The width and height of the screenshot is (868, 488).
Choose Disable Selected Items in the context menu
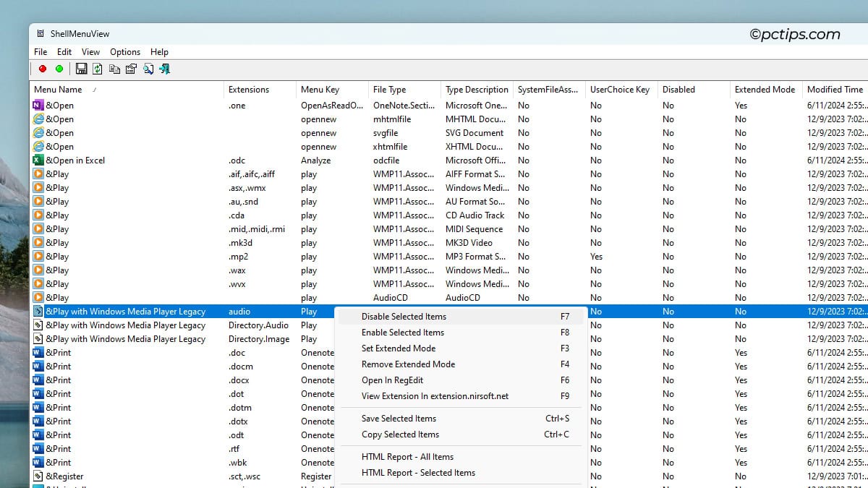(403, 317)
